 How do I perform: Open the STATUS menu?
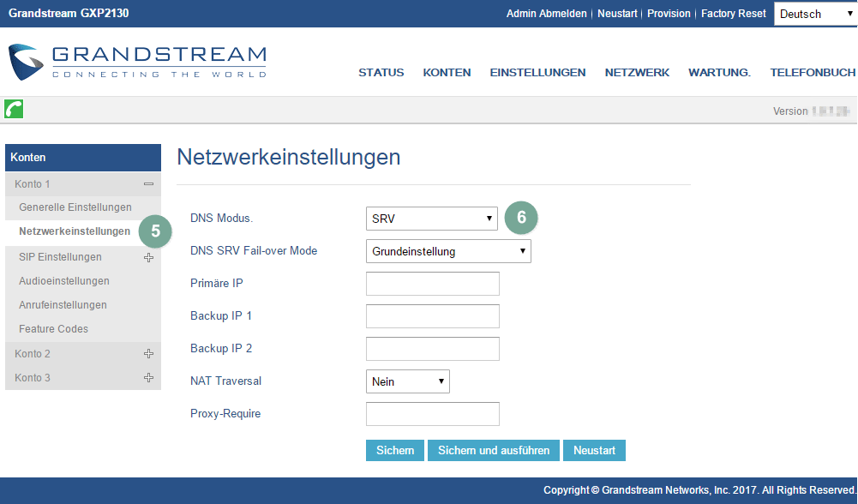point(381,73)
